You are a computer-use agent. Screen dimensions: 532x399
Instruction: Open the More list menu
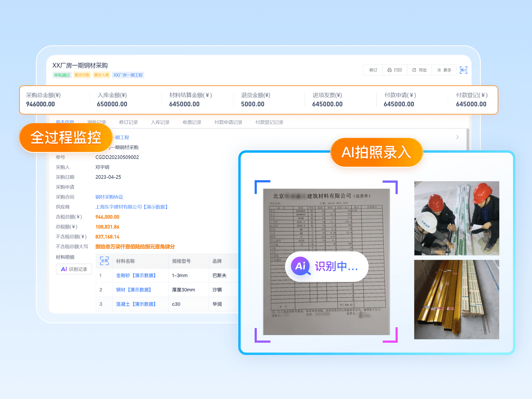click(444, 70)
